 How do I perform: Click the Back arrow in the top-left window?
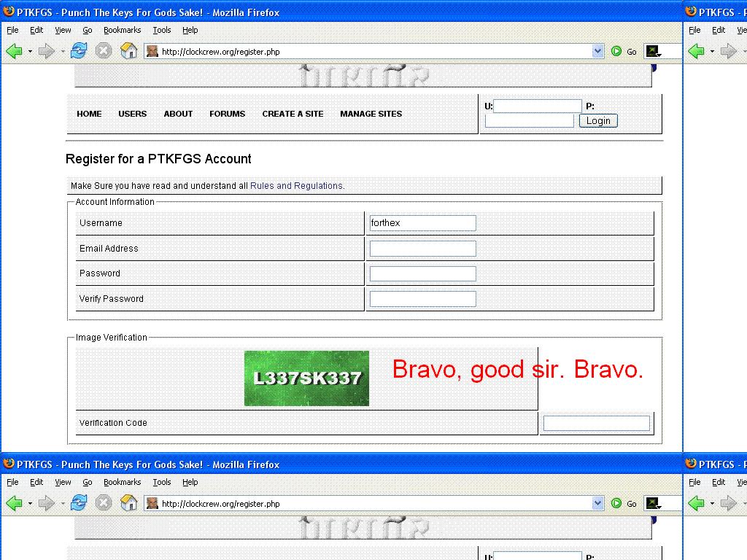click(x=14, y=51)
